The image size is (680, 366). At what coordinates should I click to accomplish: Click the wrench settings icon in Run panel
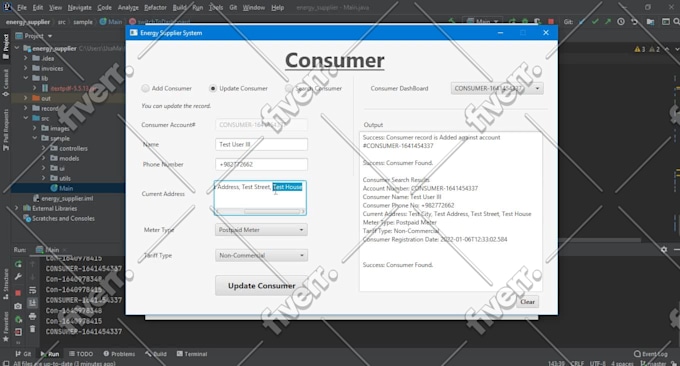pyautogui.click(x=18, y=277)
